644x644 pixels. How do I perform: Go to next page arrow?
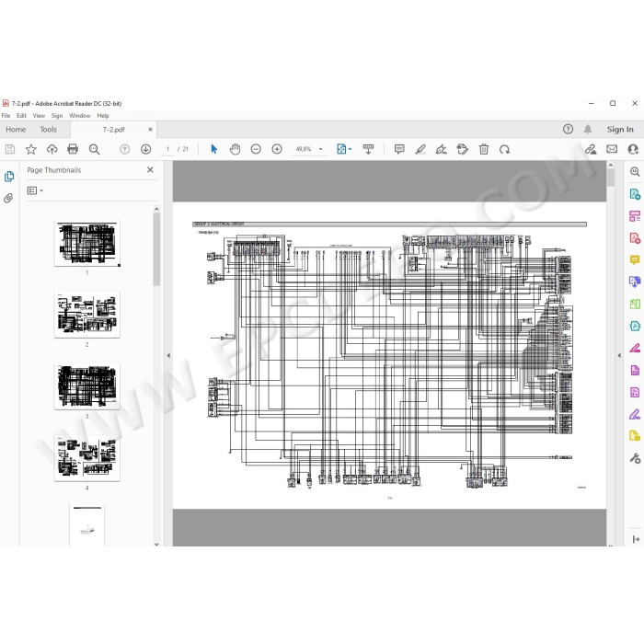(145, 149)
